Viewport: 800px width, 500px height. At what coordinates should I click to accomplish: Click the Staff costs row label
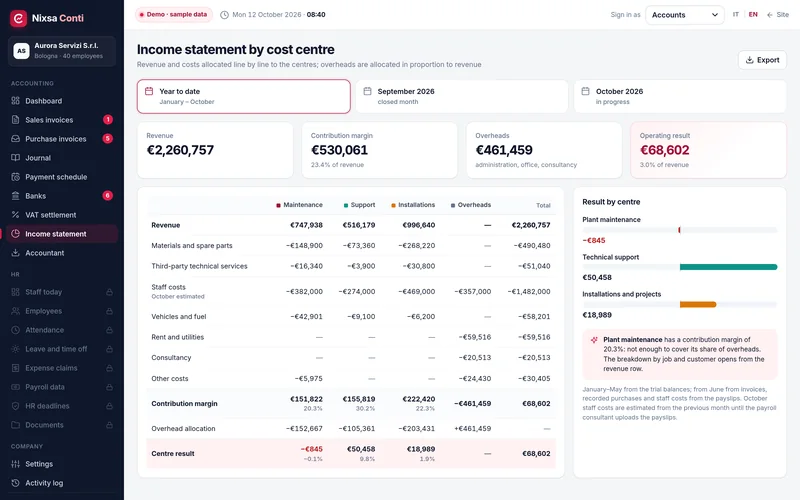pyautogui.click(x=168, y=287)
